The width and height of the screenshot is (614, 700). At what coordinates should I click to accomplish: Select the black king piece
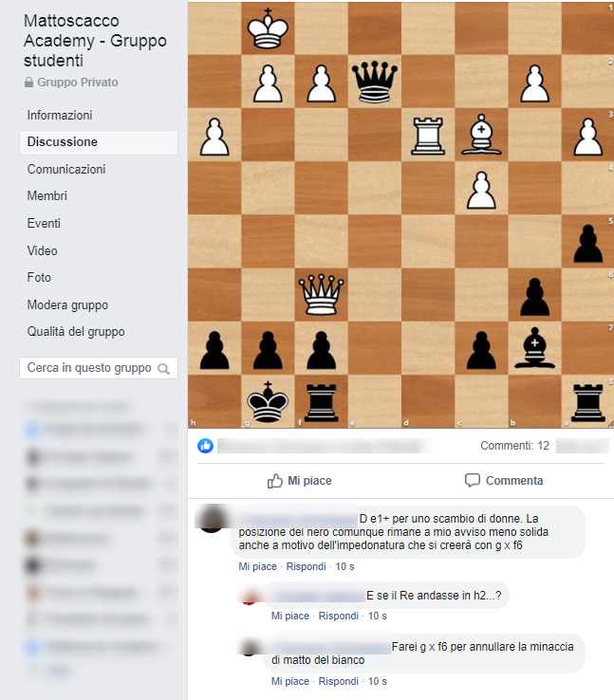pyautogui.click(x=268, y=401)
